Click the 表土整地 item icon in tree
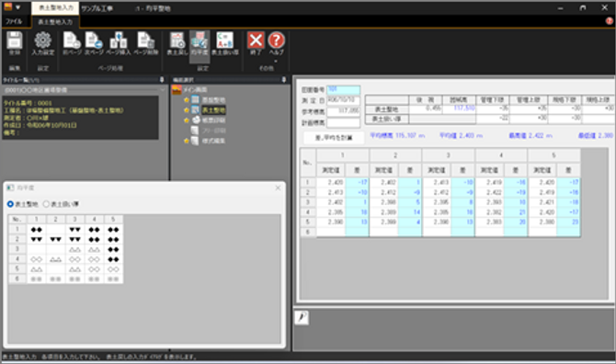Screen dimensions: 616x364 pyautogui.click(x=195, y=110)
